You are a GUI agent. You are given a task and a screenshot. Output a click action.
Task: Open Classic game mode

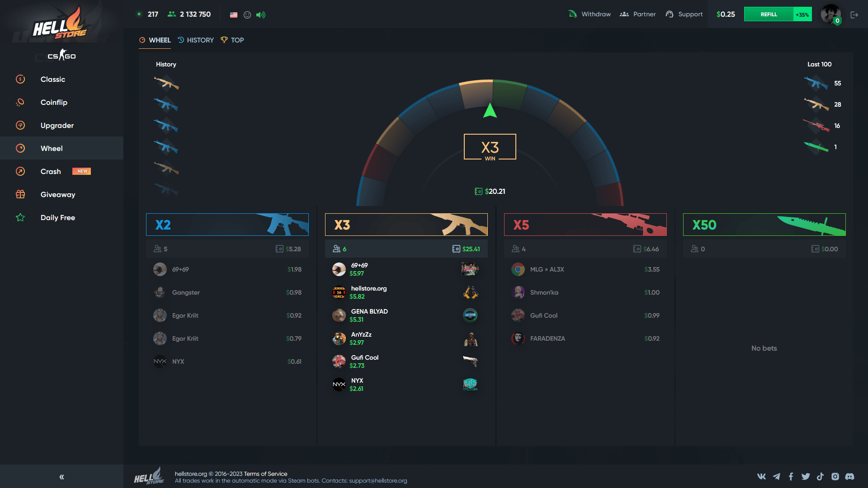pos(61,80)
